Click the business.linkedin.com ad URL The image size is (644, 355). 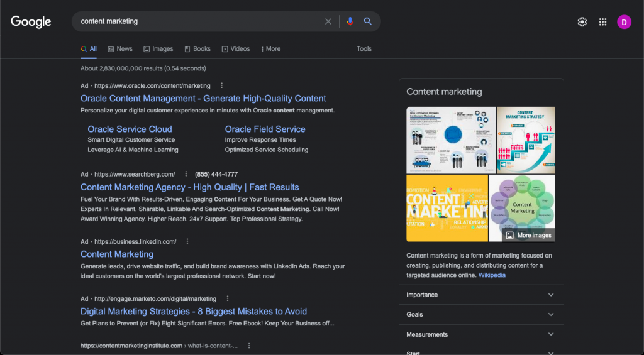point(135,241)
